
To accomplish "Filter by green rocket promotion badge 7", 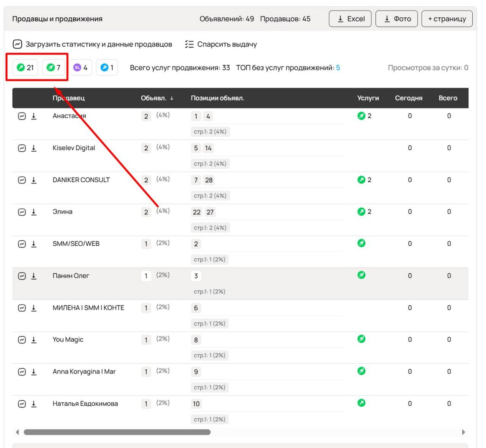I will [x=53, y=68].
